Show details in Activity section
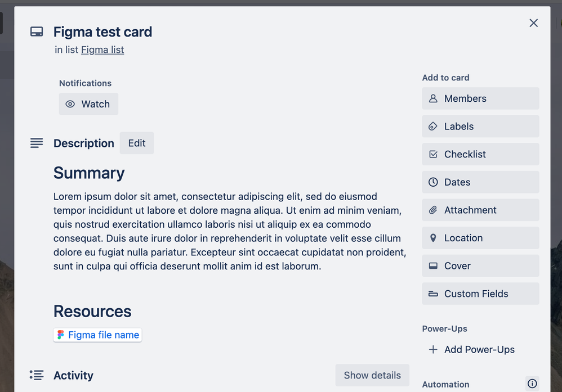Image resolution: width=562 pixels, height=392 pixels. pyautogui.click(x=372, y=375)
